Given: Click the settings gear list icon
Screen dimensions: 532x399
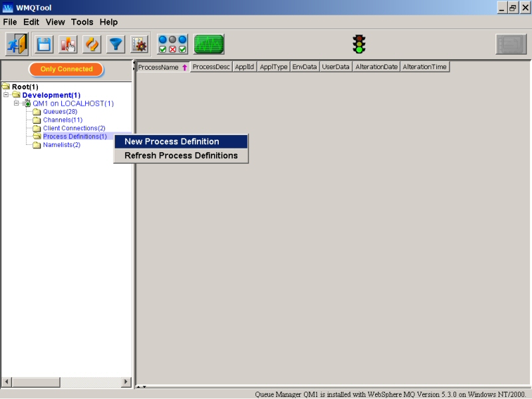Looking at the screenshot, I should pos(140,45).
